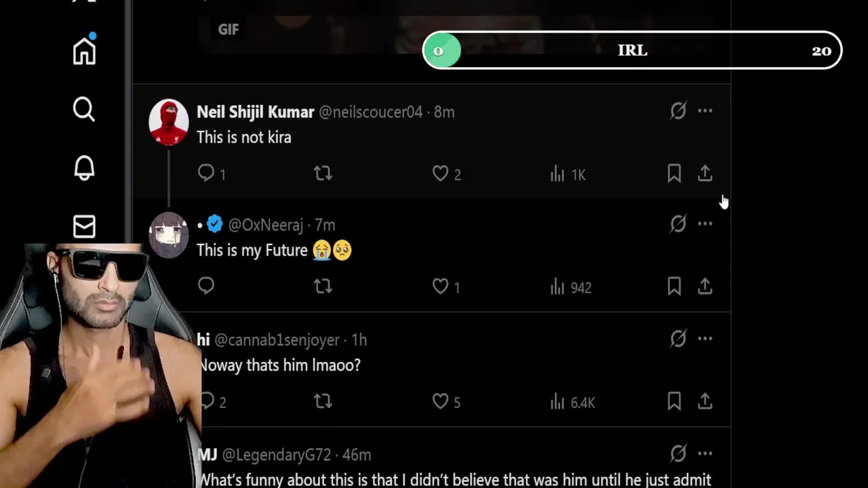Open Neil Shijil Kumar's profile avatar
This screenshot has height=488, width=868.
[168, 122]
